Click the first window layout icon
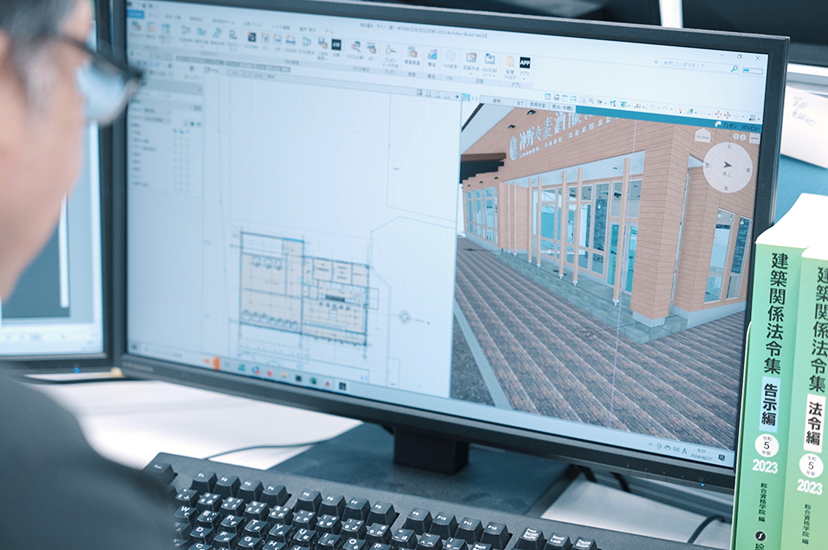 (548, 97)
